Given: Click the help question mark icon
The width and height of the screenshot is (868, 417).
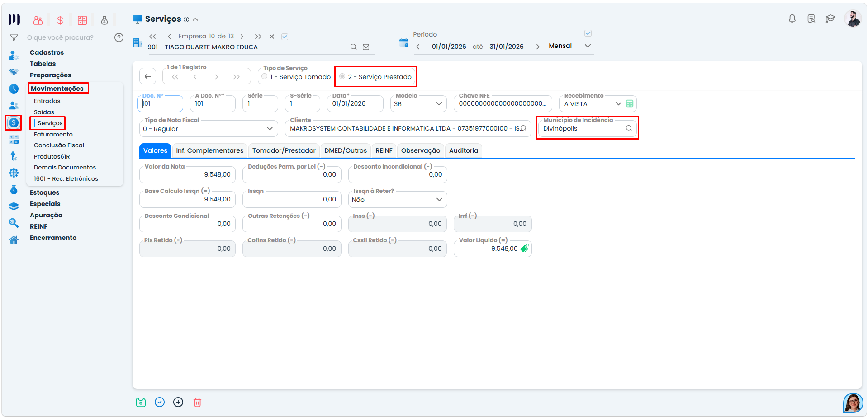Looking at the screenshot, I should coord(119,37).
